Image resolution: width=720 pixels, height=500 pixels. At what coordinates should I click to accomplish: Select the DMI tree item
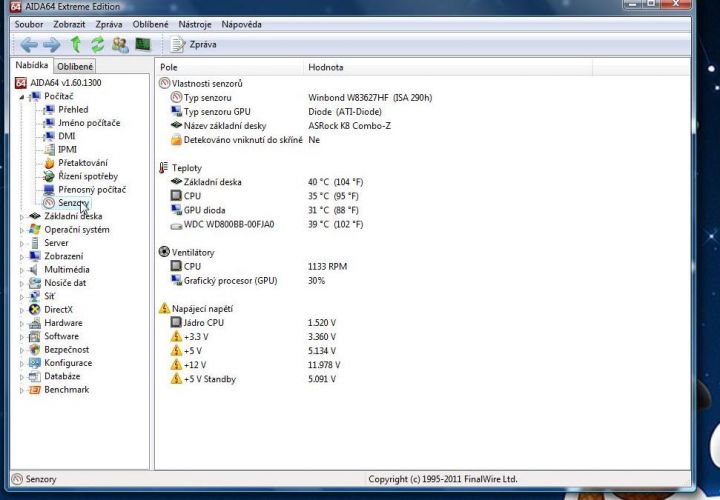[67, 136]
